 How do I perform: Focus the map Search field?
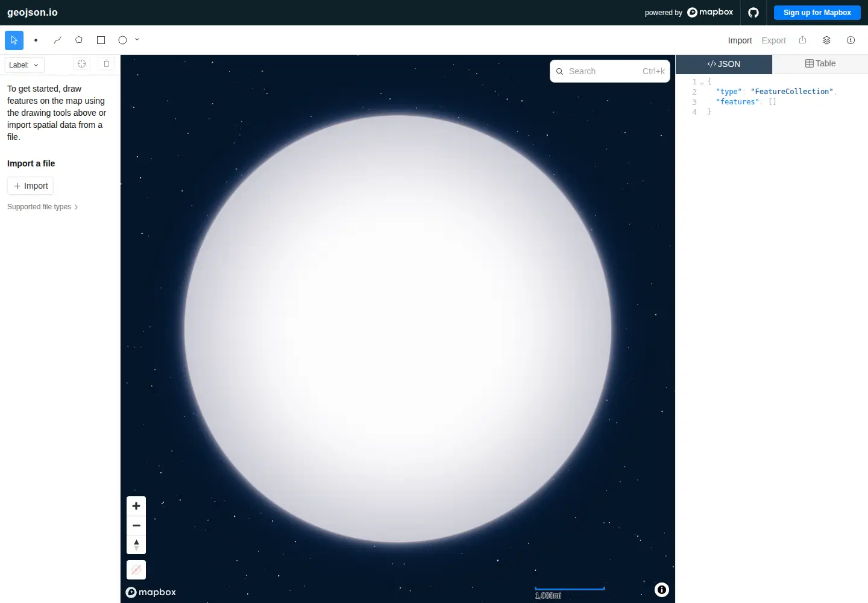(610, 71)
